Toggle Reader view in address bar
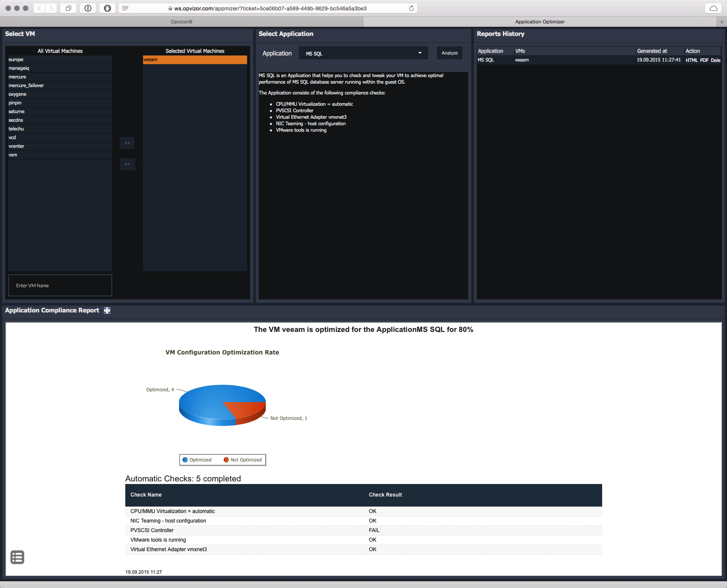The width and height of the screenshot is (727, 588). point(125,8)
